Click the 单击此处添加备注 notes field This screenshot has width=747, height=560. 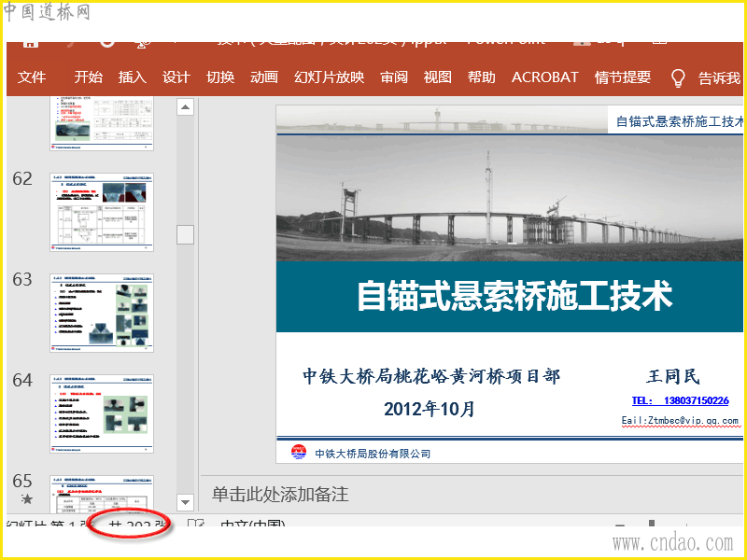point(280,494)
